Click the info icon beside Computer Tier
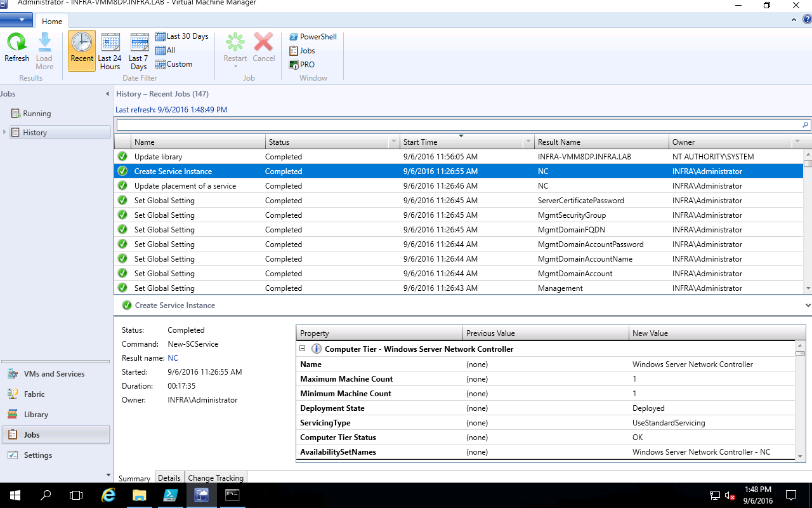 click(316, 349)
